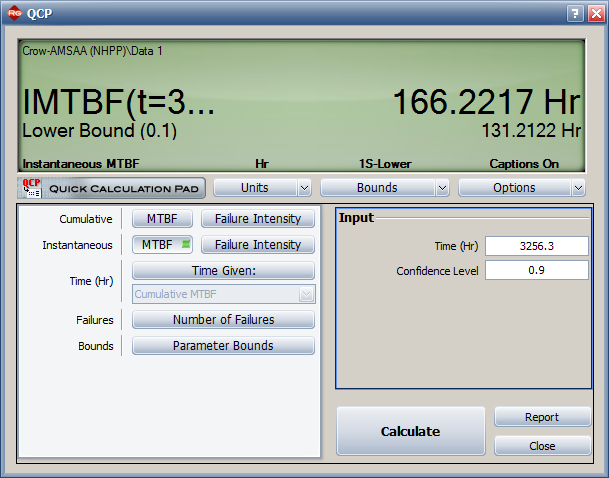Click the Close button below Report

tap(542, 446)
